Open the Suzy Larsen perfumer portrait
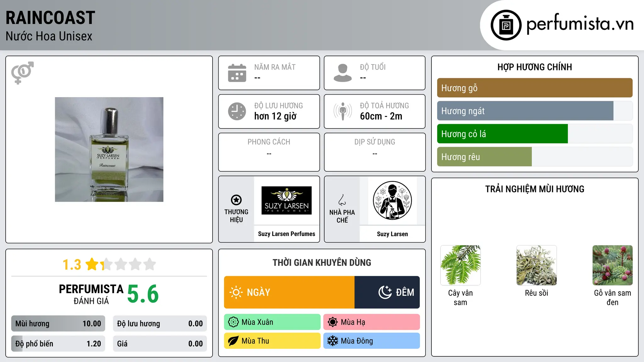 (x=392, y=200)
